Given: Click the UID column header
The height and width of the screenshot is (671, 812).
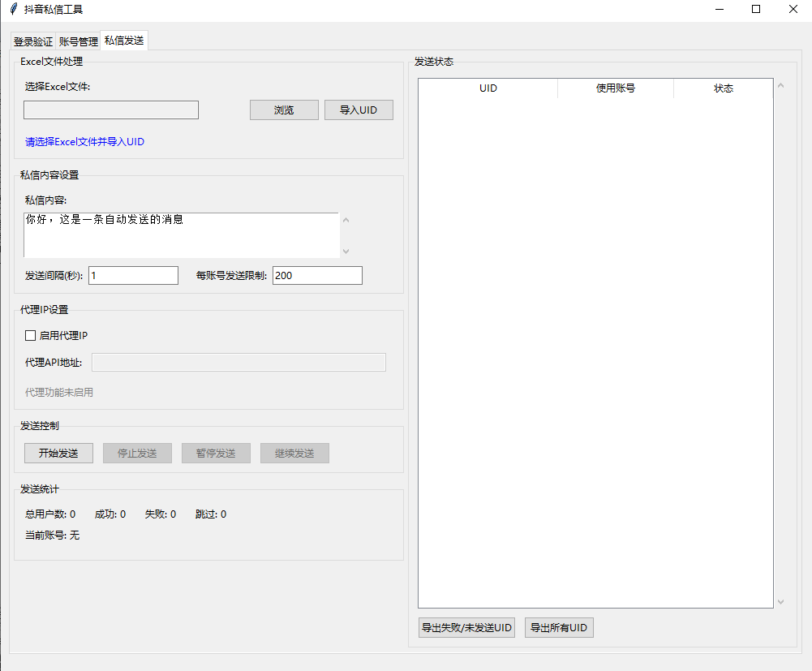Looking at the screenshot, I should pyautogui.click(x=488, y=88).
